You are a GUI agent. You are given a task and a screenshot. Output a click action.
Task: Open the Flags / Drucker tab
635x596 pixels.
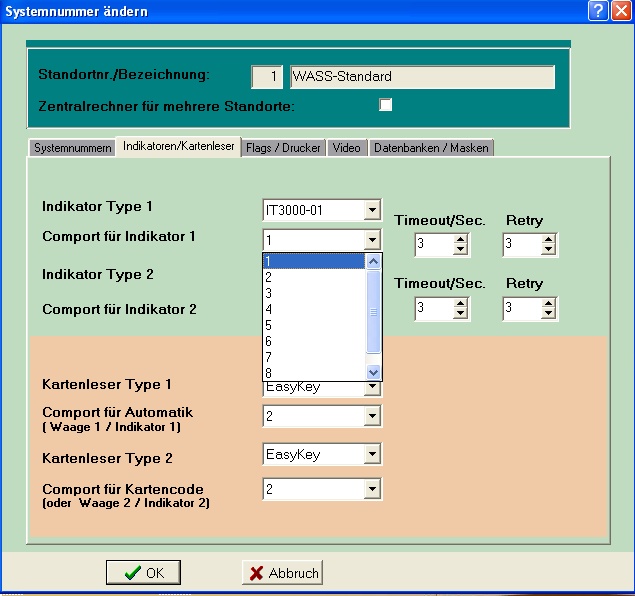[x=284, y=147]
